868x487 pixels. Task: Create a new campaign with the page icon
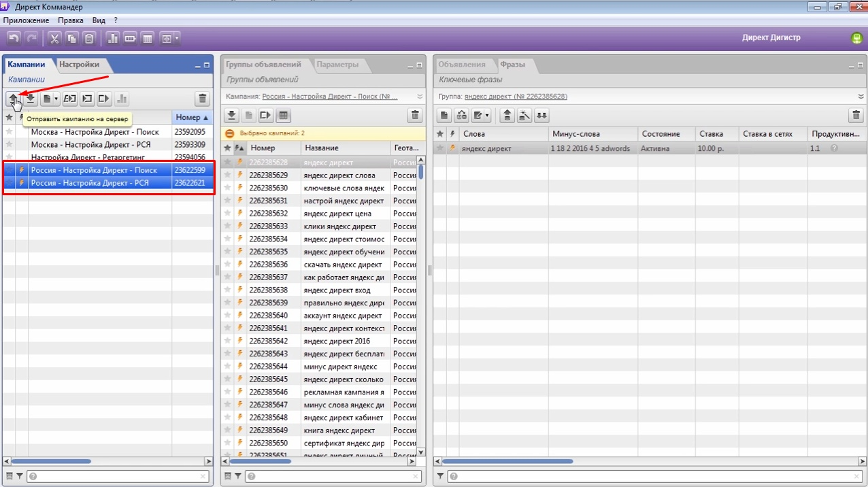click(x=46, y=99)
